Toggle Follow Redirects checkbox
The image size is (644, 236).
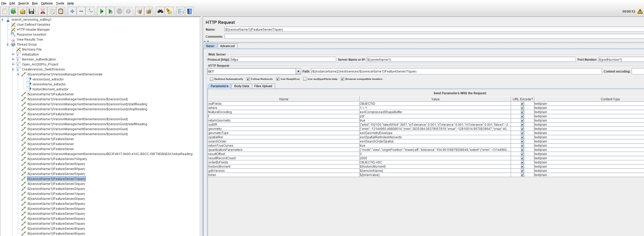click(x=248, y=79)
